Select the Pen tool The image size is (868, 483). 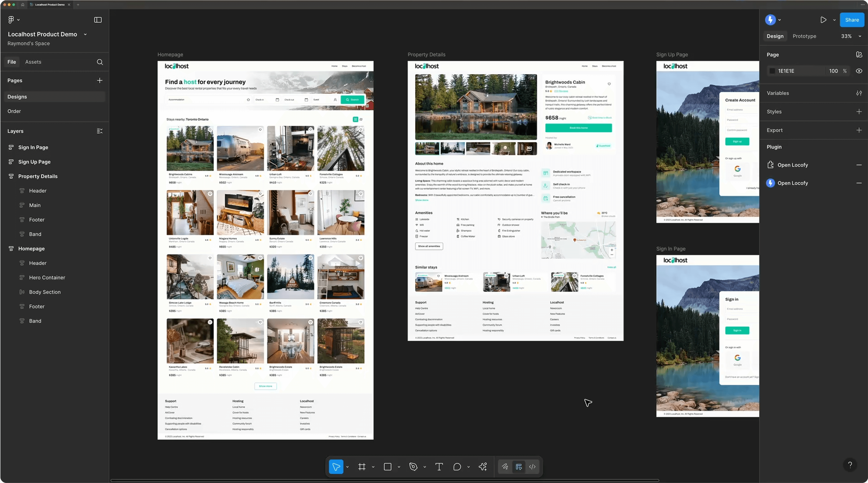(x=413, y=467)
